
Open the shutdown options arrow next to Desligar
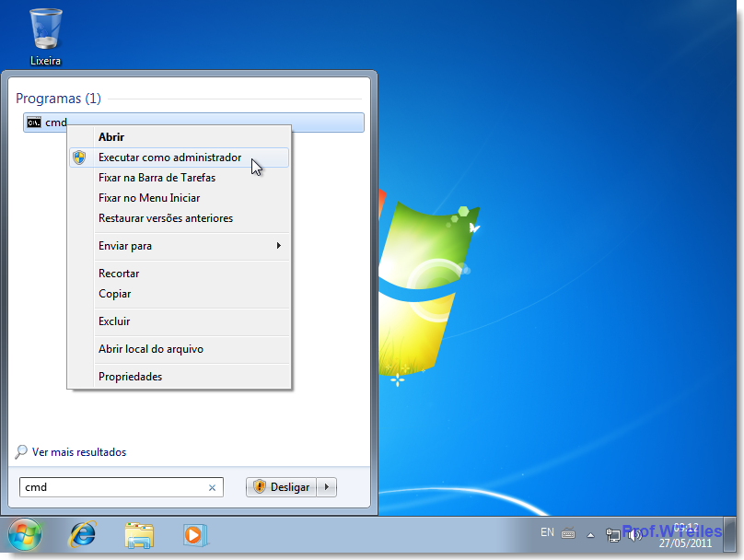[x=327, y=487]
